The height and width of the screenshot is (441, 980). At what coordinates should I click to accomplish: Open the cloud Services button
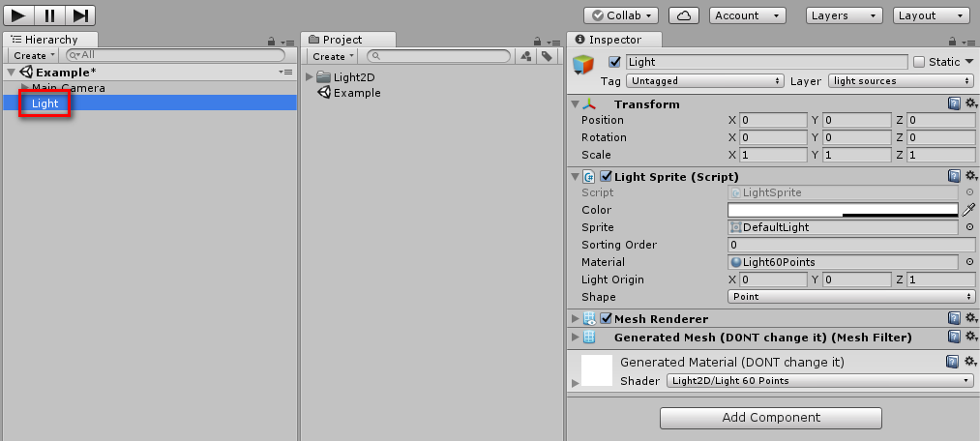(684, 15)
